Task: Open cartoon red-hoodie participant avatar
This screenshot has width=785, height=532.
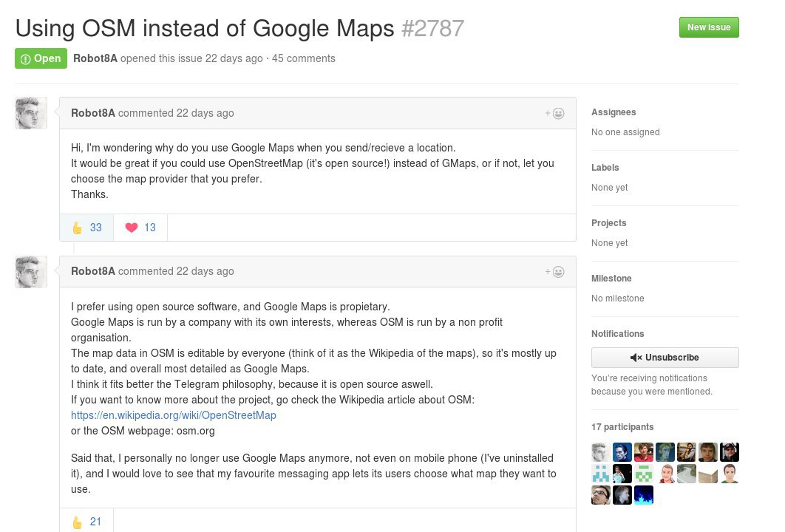Action: pyautogui.click(x=665, y=474)
